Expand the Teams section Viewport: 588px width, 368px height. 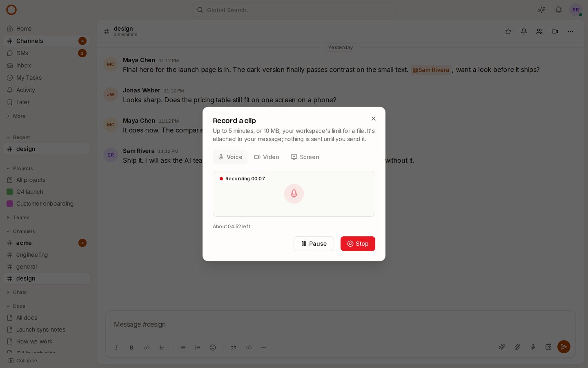tap(18, 218)
